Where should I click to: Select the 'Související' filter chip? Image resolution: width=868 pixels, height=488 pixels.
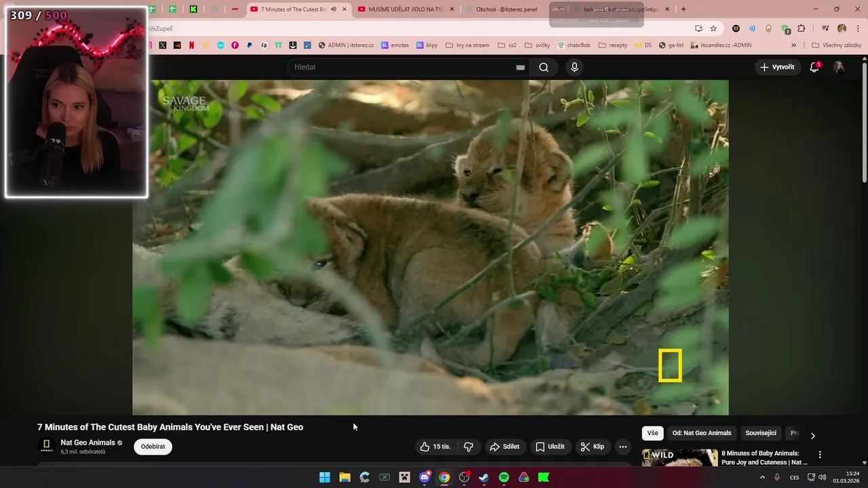(x=761, y=433)
